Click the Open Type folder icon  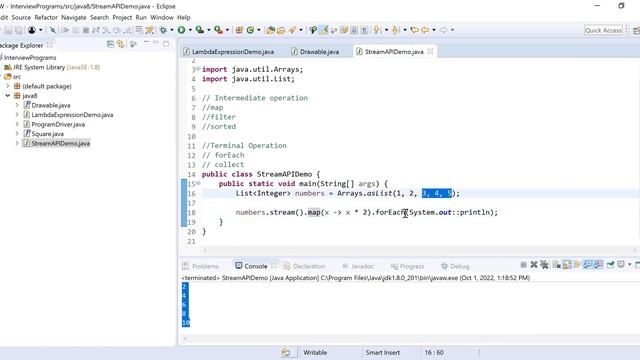tap(271, 30)
